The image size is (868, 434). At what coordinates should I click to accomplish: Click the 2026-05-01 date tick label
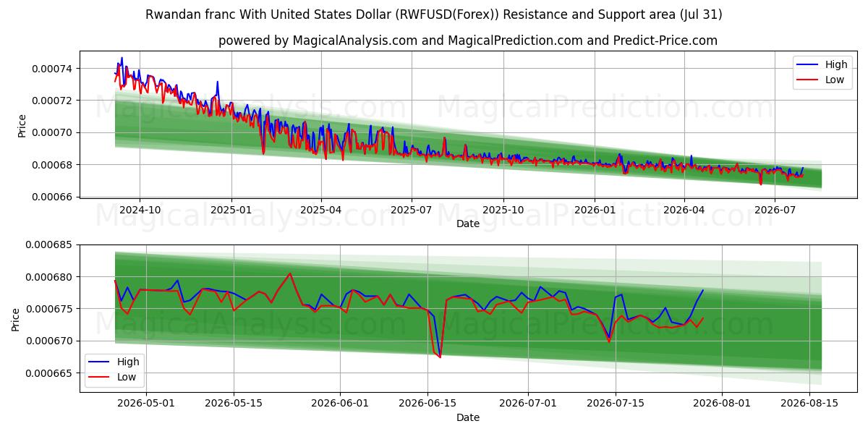146,403
